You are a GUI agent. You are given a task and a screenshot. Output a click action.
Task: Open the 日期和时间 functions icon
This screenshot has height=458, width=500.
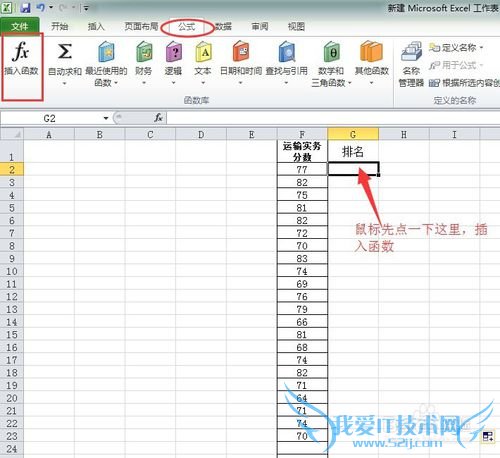pyautogui.click(x=241, y=52)
